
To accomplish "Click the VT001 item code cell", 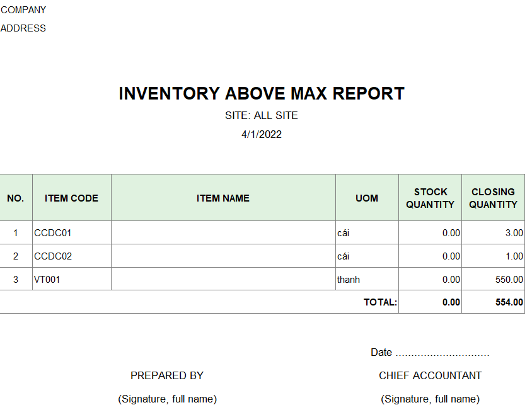I will coord(47,280).
